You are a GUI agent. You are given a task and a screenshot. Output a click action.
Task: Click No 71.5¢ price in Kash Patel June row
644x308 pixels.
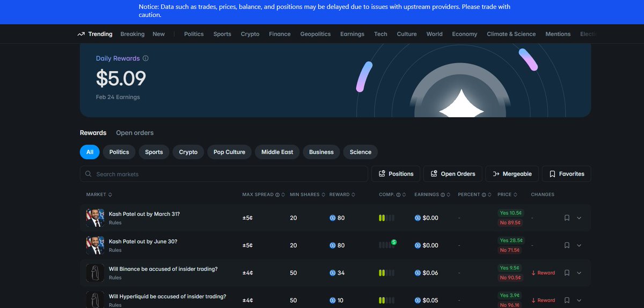[511, 250]
